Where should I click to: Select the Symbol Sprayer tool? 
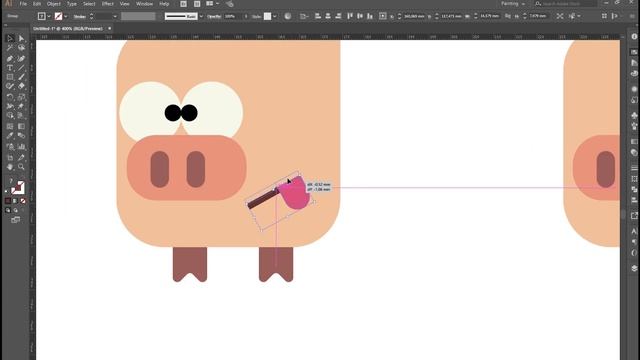(x=10, y=147)
